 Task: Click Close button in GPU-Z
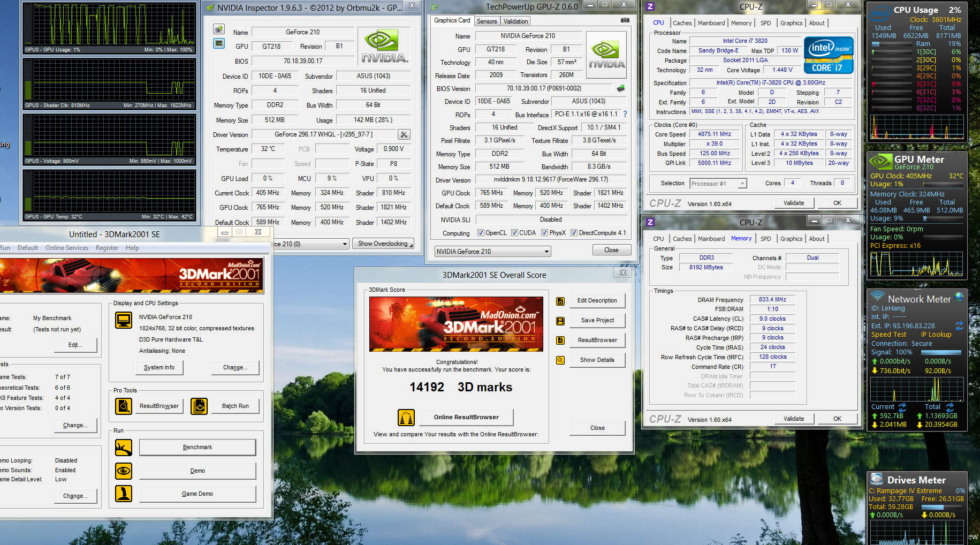coord(611,250)
